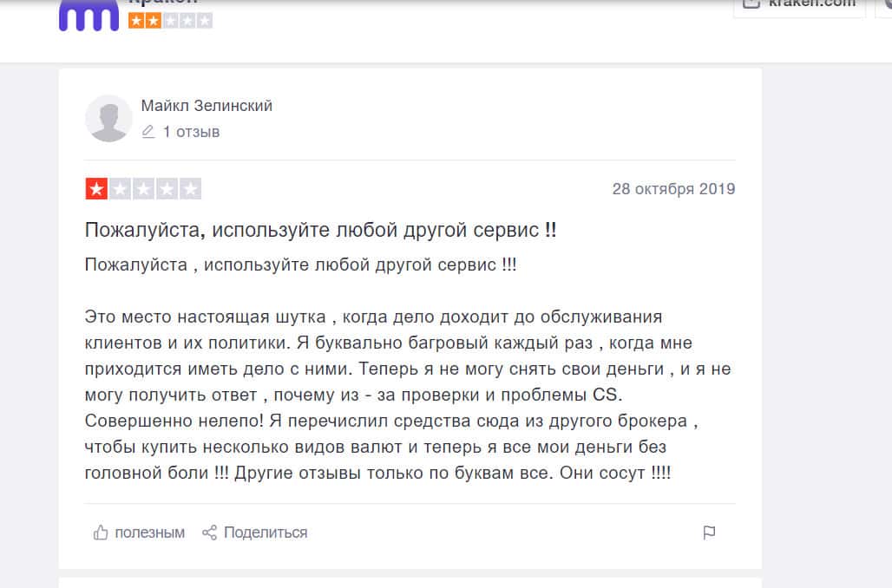Click the last grey star in review rating
The height and width of the screenshot is (588, 892).
[x=190, y=189]
